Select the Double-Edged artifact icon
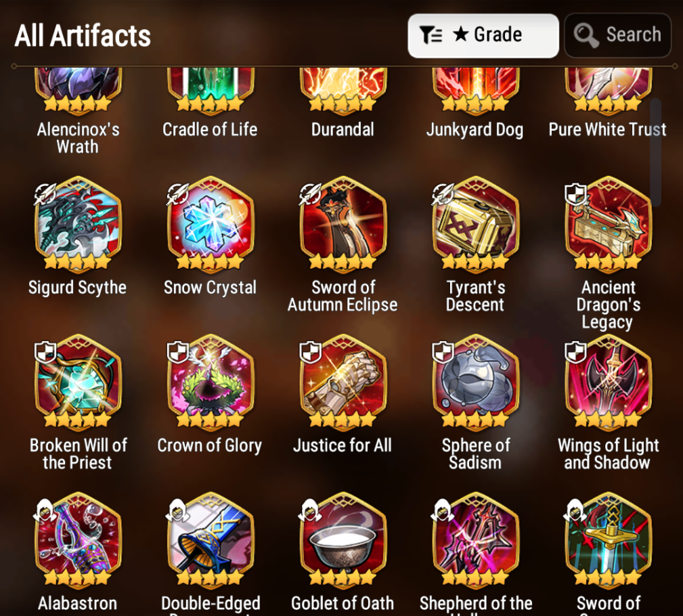Image resolution: width=683 pixels, height=616 pixels. pyautogui.click(x=211, y=540)
